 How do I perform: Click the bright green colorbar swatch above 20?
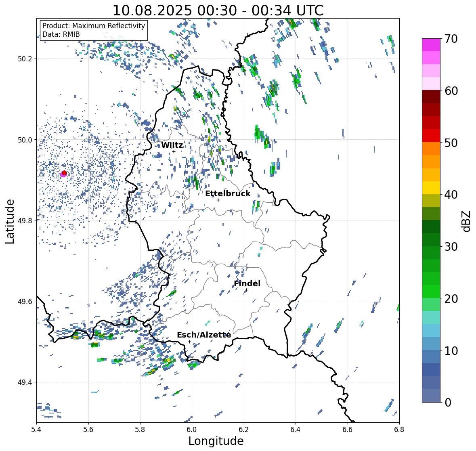pos(431,292)
